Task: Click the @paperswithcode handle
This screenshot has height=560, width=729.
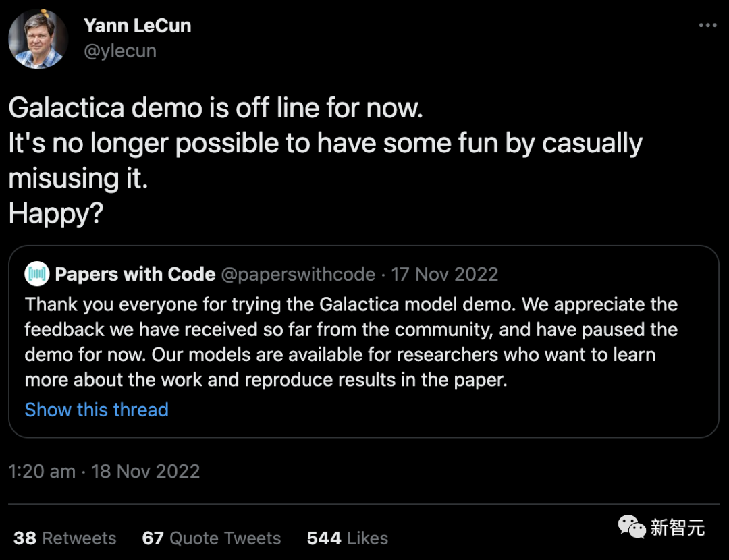Action: pos(298,274)
